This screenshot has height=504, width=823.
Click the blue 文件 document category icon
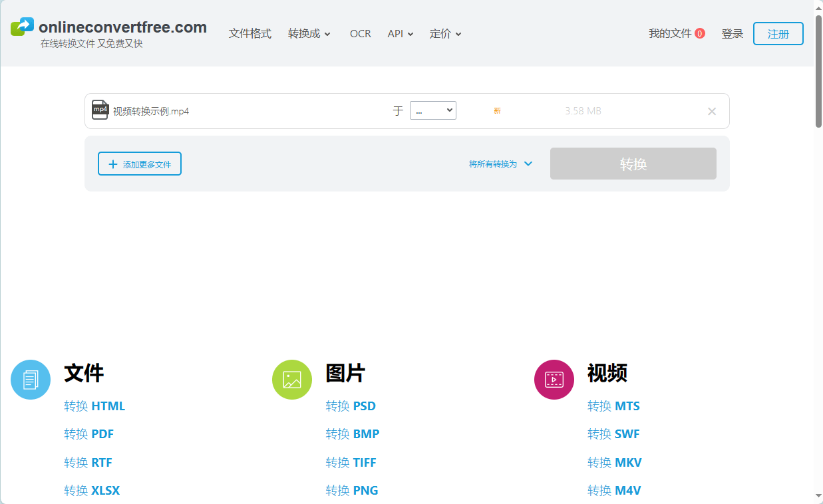[x=30, y=379]
